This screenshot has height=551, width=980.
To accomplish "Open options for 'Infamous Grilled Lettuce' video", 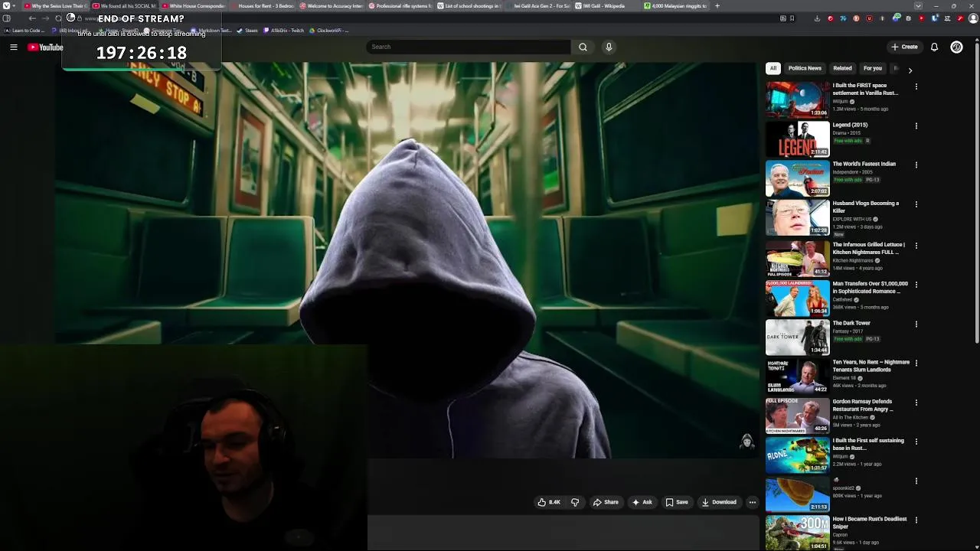I will coord(916,246).
